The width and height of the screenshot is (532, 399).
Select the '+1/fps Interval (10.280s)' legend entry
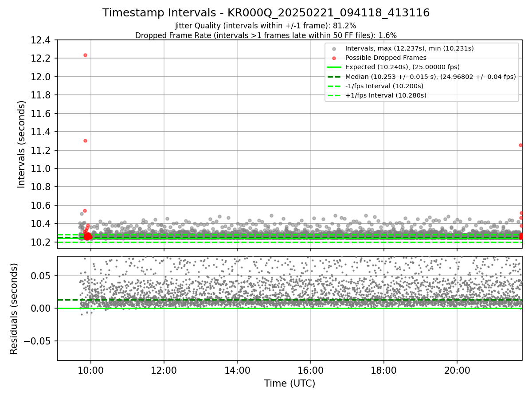(386, 95)
